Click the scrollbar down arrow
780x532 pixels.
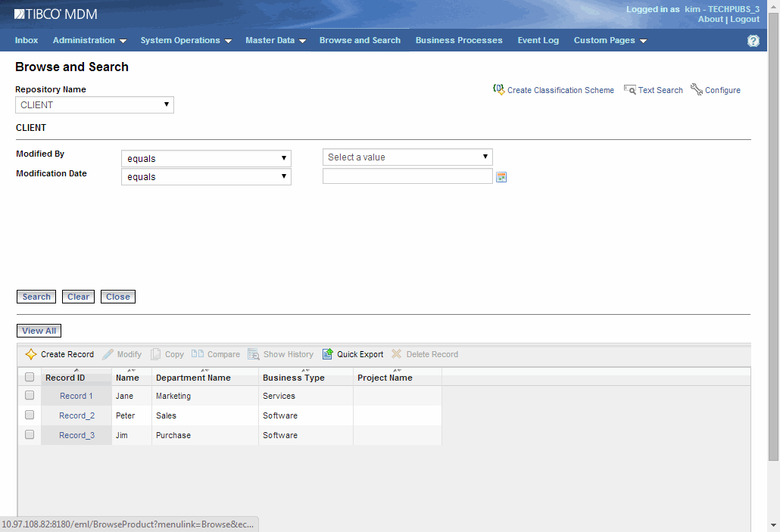coord(773,525)
